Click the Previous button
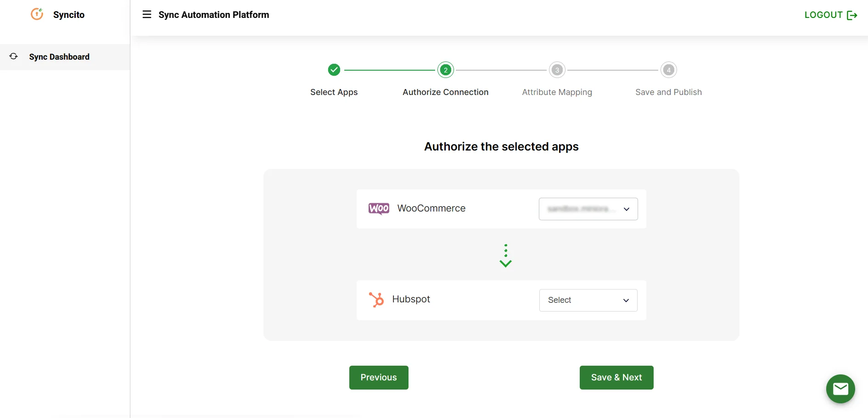The image size is (868, 418). [378, 377]
